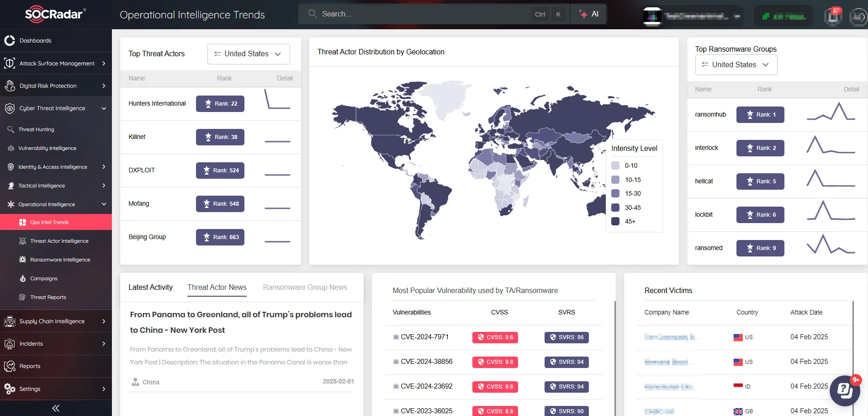Open Top Threat Actors country dropdown
Viewport: 868px width, 416px height.
(249, 54)
